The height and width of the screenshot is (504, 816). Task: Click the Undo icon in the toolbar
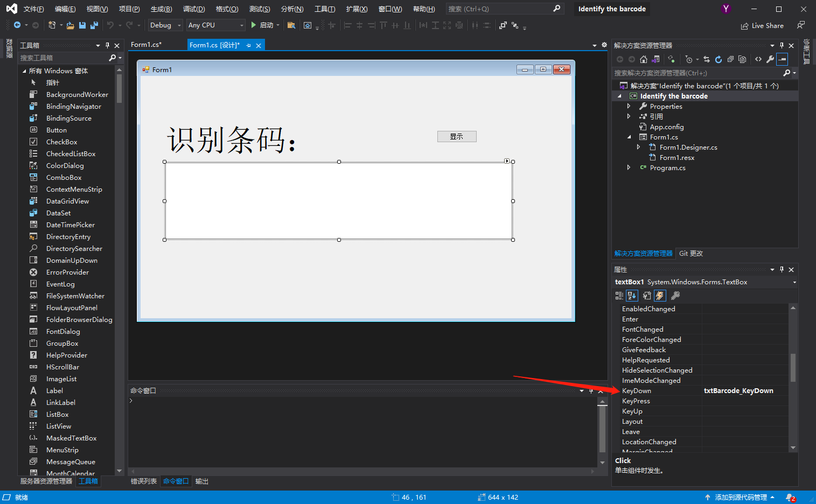(x=110, y=25)
